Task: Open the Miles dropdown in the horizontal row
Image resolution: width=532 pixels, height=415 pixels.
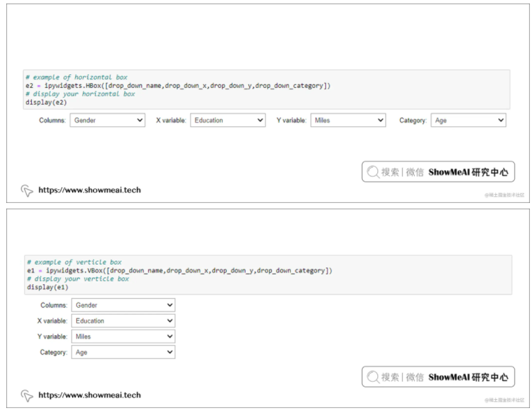Action: pyautogui.click(x=348, y=121)
